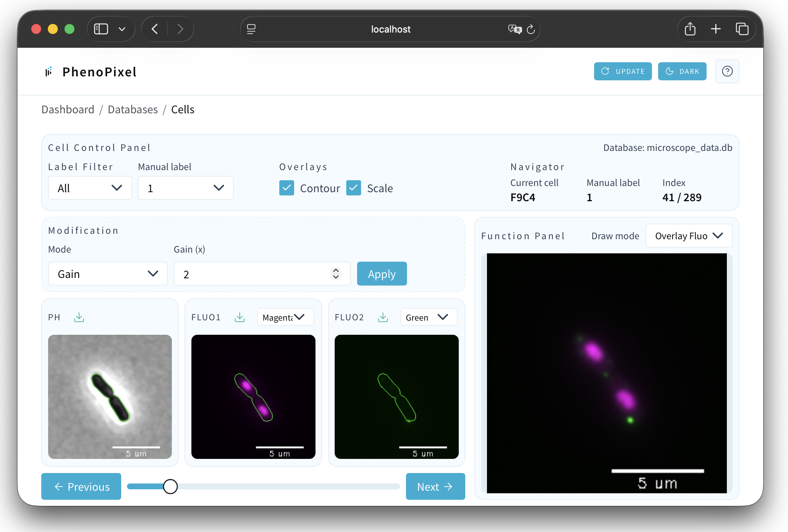This screenshot has height=532, width=788.
Task: Open the Manual label dropdown showing 1
Action: coord(186,188)
